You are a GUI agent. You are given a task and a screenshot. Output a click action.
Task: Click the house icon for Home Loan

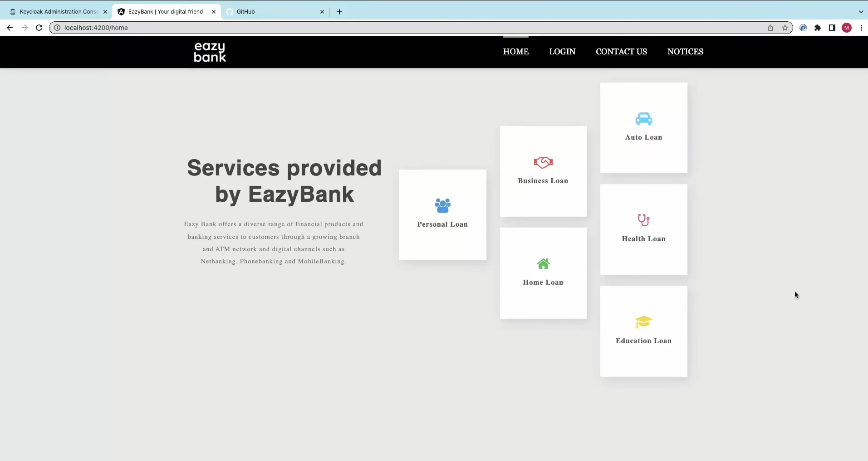click(543, 264)
